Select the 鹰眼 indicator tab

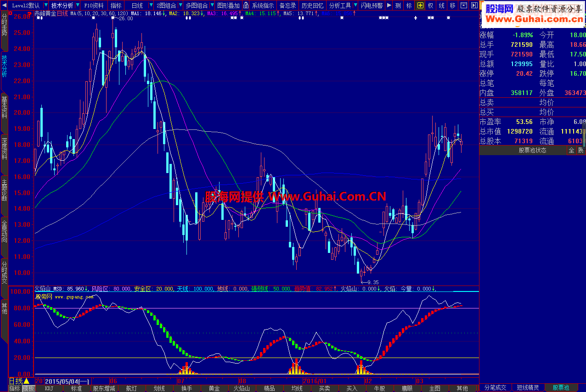[x=407, y=388]
